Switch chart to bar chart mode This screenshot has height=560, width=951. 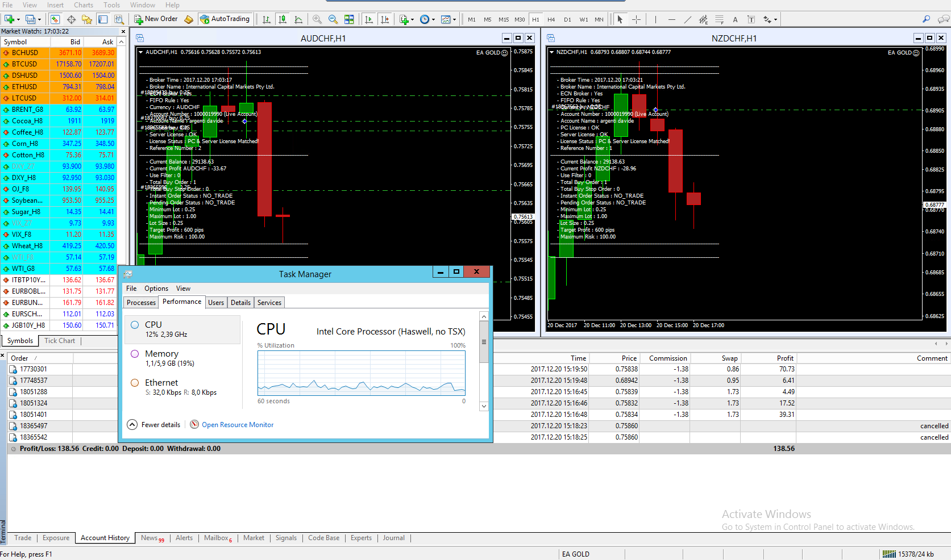[x=267, y=19]
